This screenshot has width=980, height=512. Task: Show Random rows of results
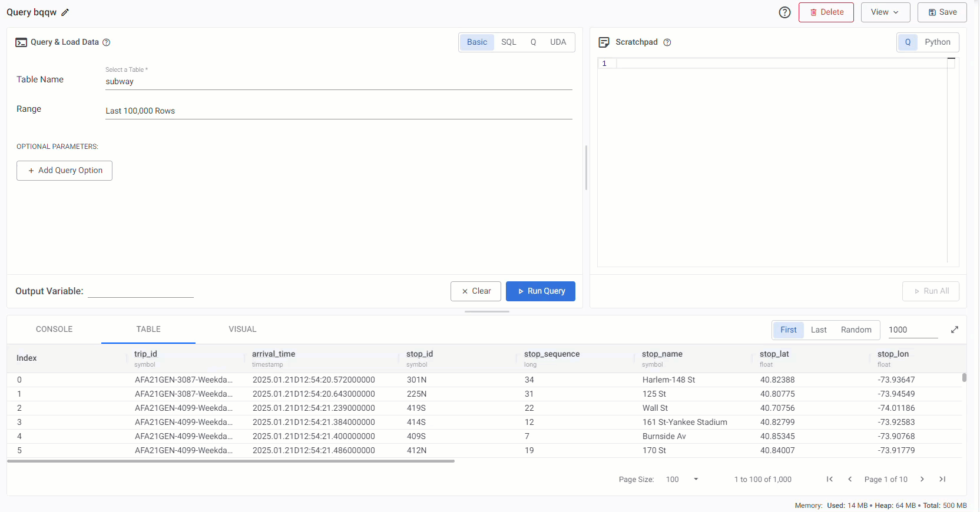point(856,330)
